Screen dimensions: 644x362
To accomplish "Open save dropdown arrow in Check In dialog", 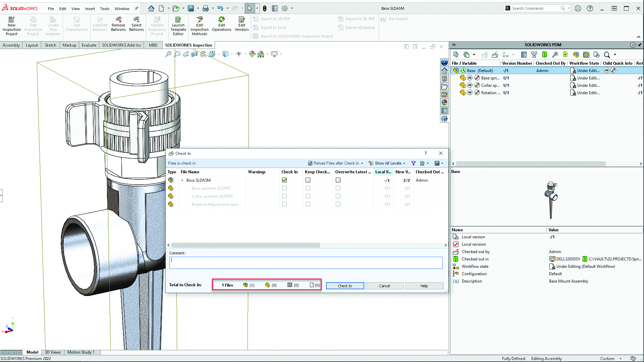I will 442,163.
